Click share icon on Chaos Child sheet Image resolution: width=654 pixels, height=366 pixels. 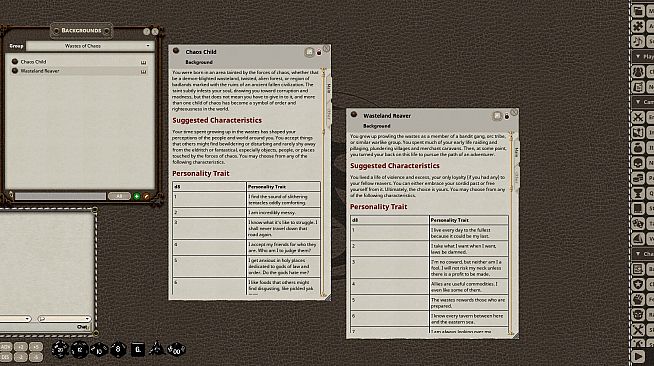(309, 52)
